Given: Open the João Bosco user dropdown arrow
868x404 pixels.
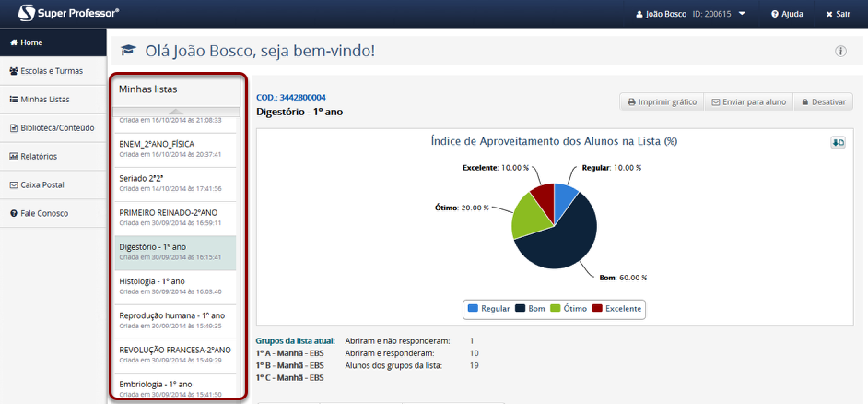Looking at the screenshot, I should point(742,14).
